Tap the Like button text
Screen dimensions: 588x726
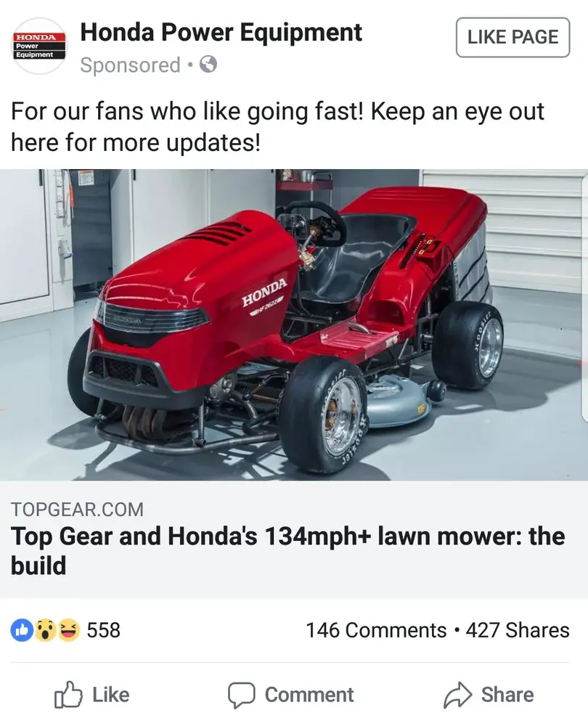click(x=110, y=695)
